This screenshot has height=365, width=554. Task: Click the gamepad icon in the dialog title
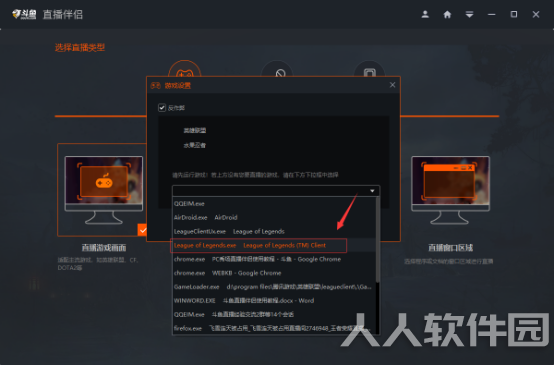(x=155, y=86)
